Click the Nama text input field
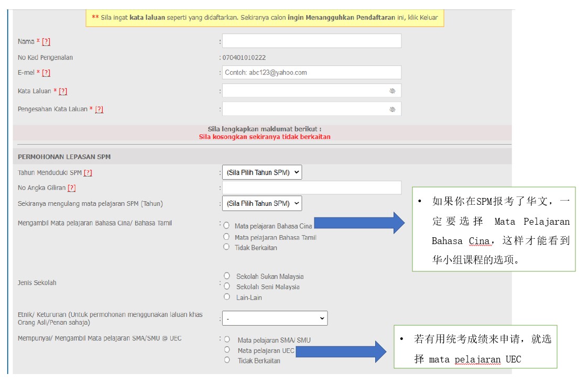 [312, 41]
